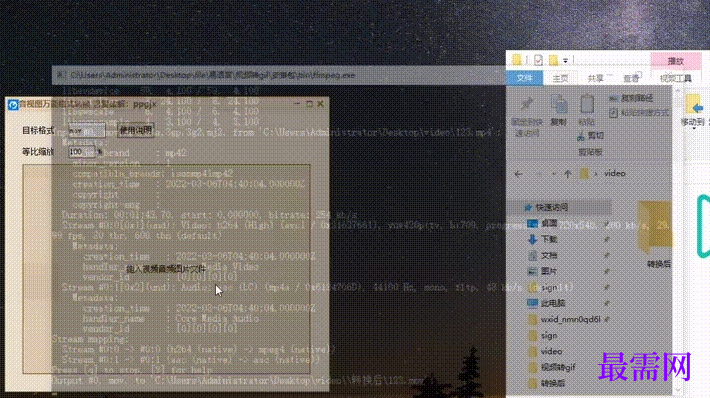Select 桌面 in navigation pane

(549, 223)
